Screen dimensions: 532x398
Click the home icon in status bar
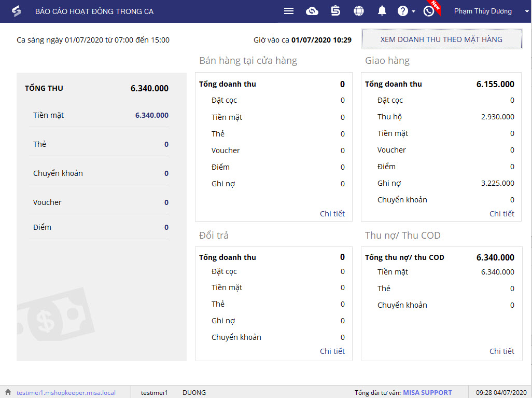(x=8, y=392)
